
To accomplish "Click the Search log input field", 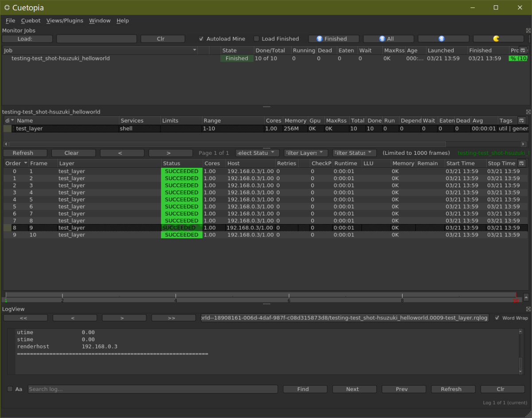I will click(153, 389).
